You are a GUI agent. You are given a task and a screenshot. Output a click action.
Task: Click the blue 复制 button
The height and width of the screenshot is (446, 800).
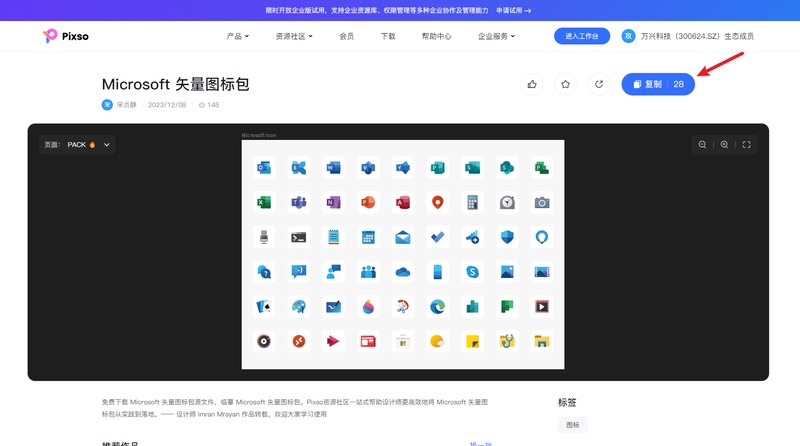coord(658,84)
